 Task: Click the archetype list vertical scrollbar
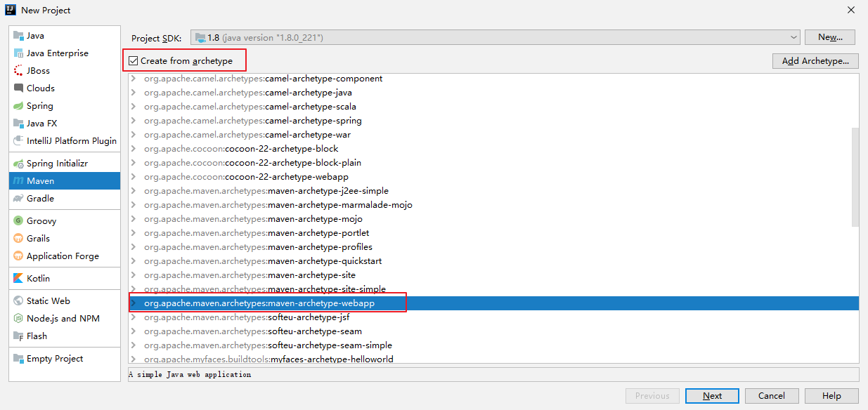pos(855,177)
